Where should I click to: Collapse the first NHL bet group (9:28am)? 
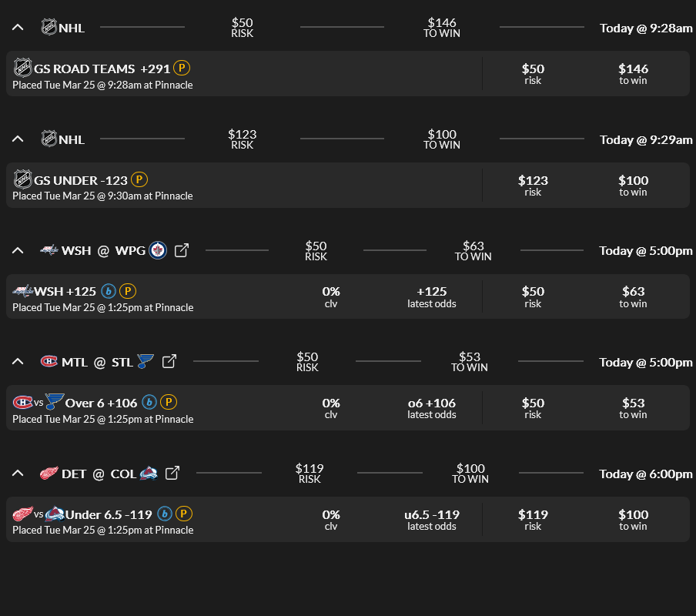pyautogui.click(x=18, y=28)
